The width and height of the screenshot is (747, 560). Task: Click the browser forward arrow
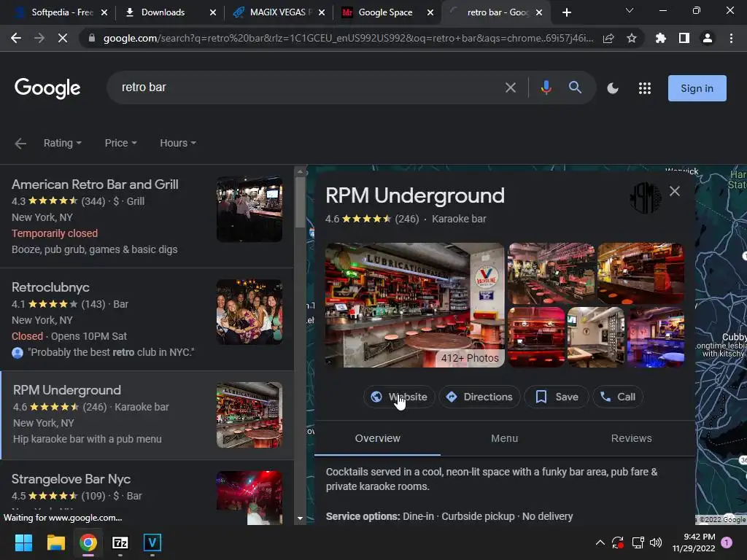click(x=39, y=38)
